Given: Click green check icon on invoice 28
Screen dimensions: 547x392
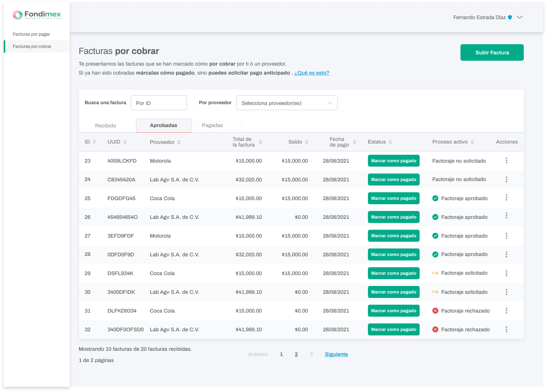Looking at the screenshot, I should click(435, 254).
